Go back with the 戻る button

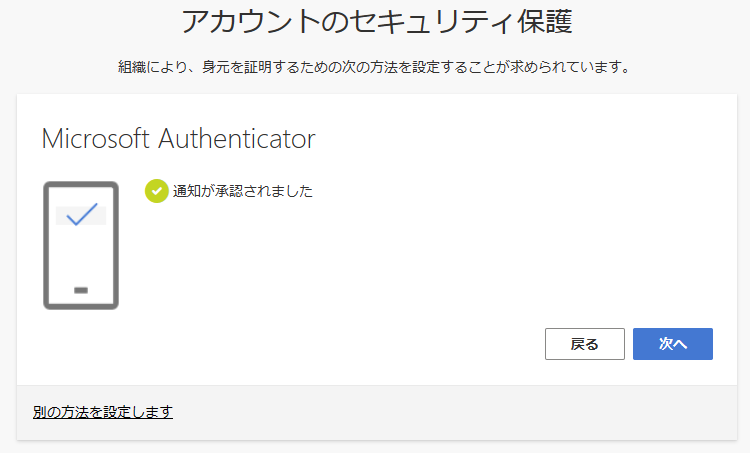point(585,344)
